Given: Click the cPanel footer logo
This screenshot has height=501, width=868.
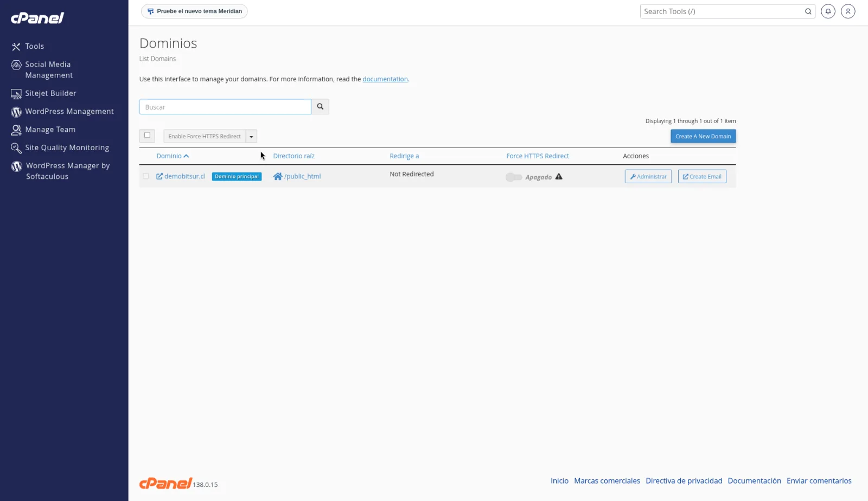Looking at the screenshot, I should [165, 483].
